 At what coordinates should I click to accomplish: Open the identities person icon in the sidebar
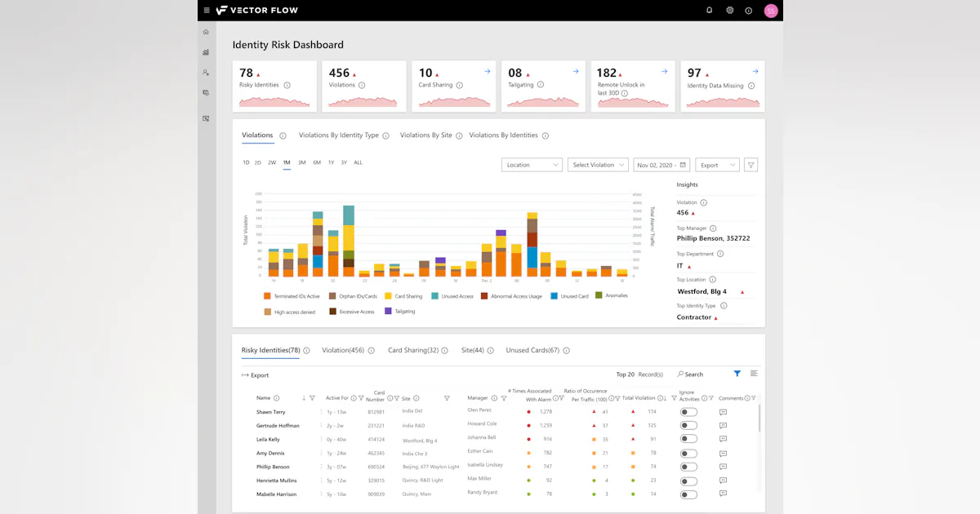206,73
